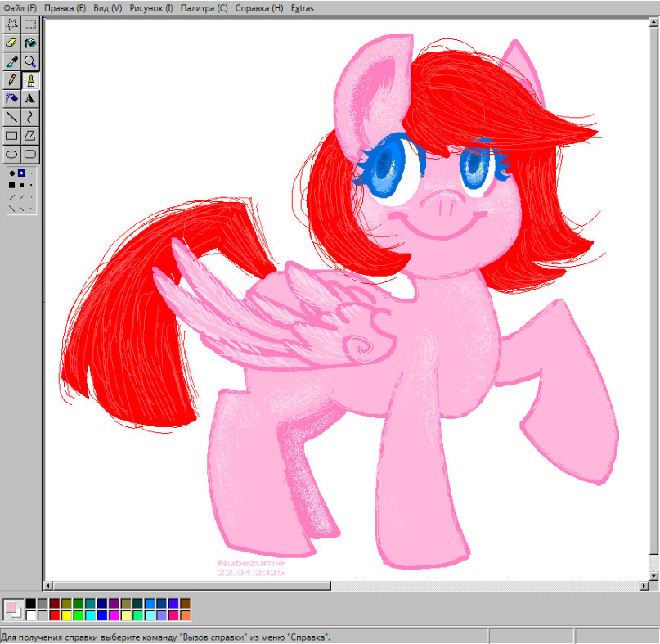The image size is (660, 644).
Task: Pick the Curve line tool
Action: 30,117
